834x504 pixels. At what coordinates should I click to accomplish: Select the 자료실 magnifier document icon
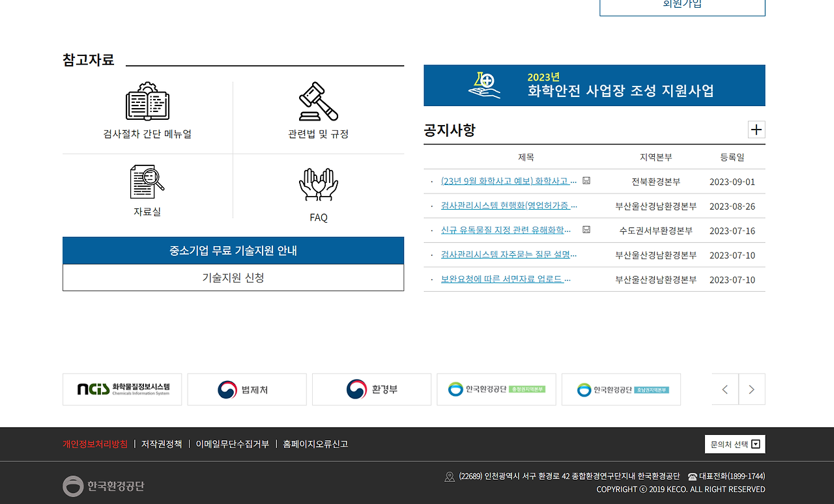click(147, 184)
